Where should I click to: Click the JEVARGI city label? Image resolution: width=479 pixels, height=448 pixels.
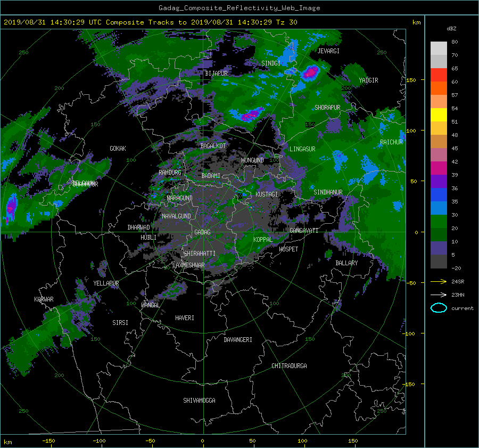pos(328,51)
